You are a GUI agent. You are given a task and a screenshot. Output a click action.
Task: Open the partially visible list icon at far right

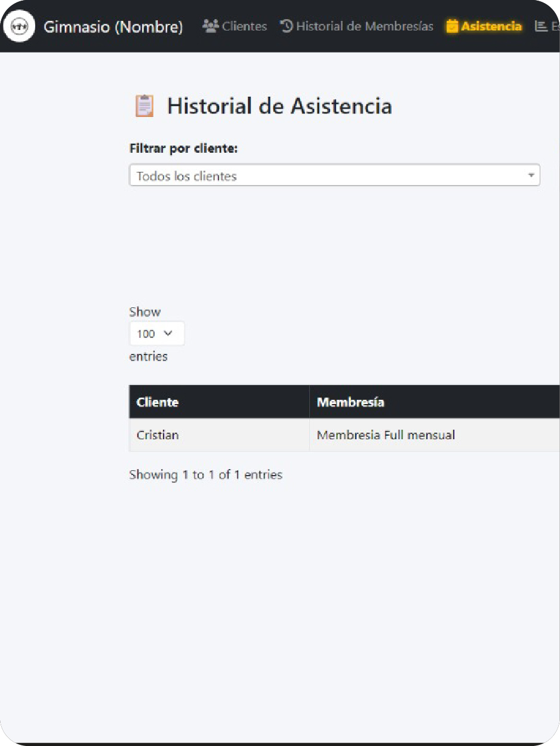[x=540, y=26]
